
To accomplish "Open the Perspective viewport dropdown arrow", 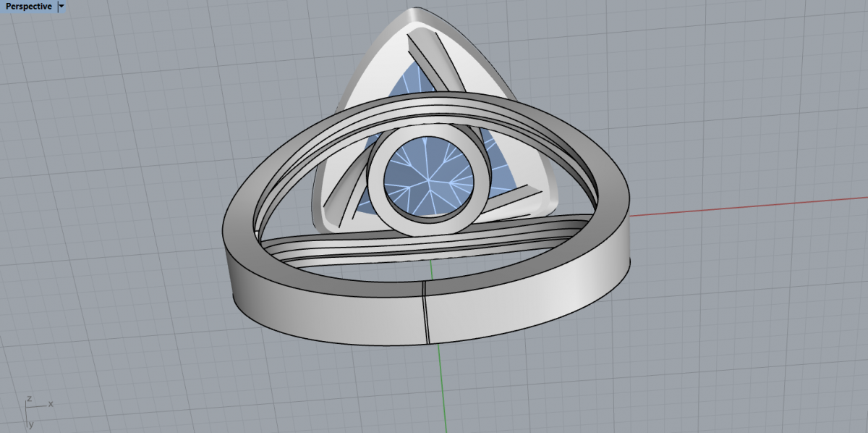I will pyautogui.click(x=61, y=6).
